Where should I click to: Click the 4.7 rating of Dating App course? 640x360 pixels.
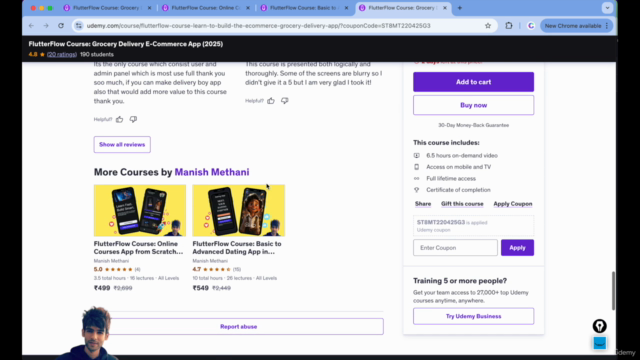pos(197,269)
